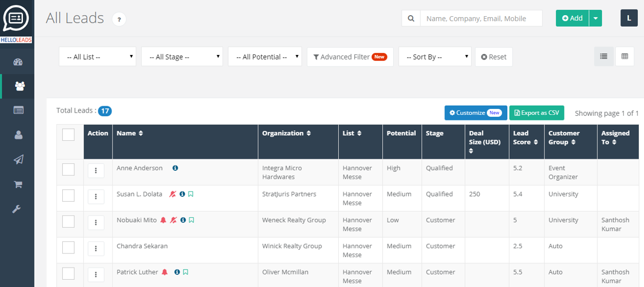Screen dimensions: 644x287
Task: Open the shopping cart sidebar icon
Action: click(x=18, y=184)
